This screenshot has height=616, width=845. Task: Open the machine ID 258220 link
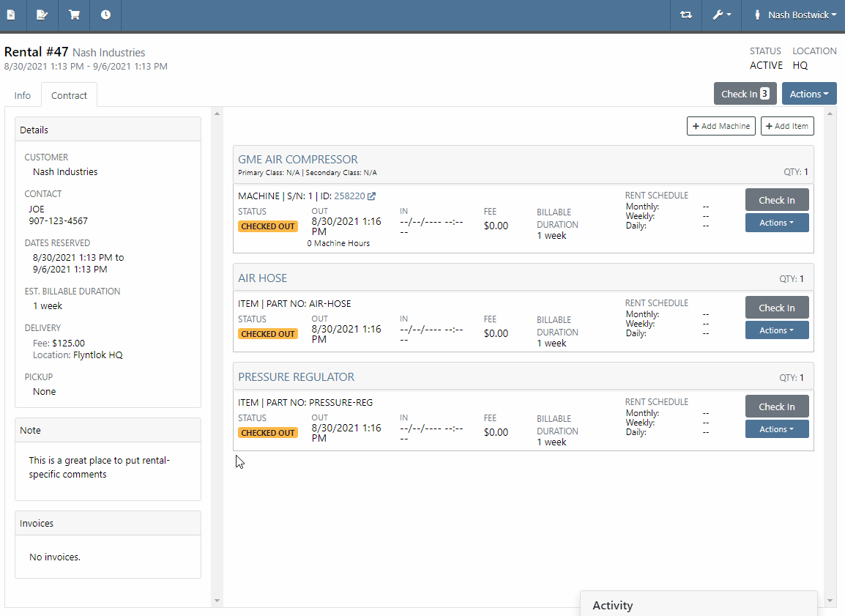(x=349, y=196)
